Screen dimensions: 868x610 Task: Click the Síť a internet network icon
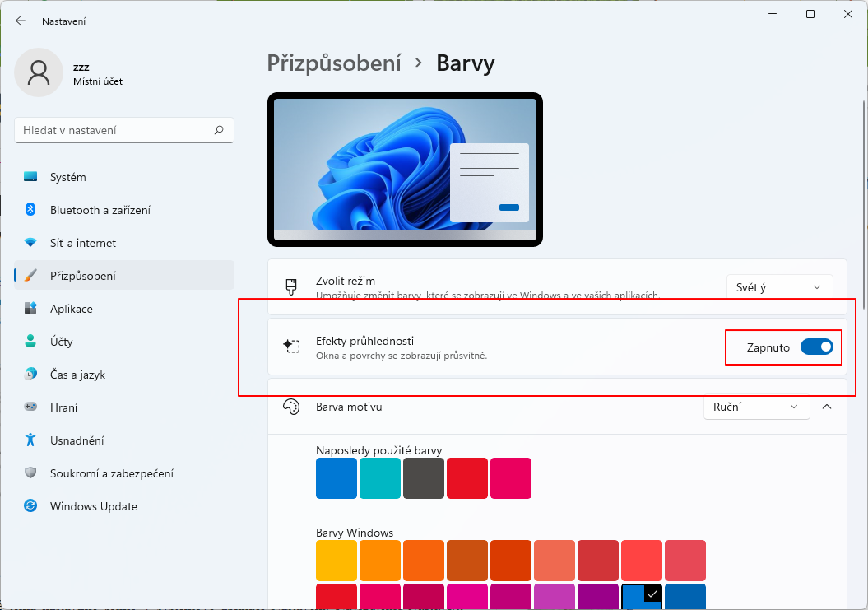pyautogui.click(x=30, y=242)
